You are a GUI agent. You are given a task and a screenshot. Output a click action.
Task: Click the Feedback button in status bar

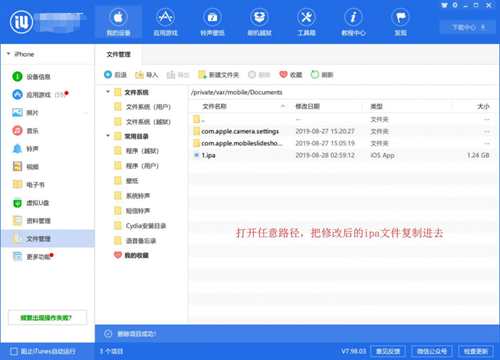[x=388, y=351]
